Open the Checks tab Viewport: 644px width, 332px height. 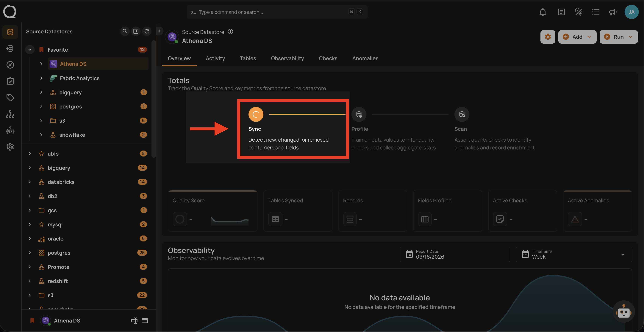(328, 58)
